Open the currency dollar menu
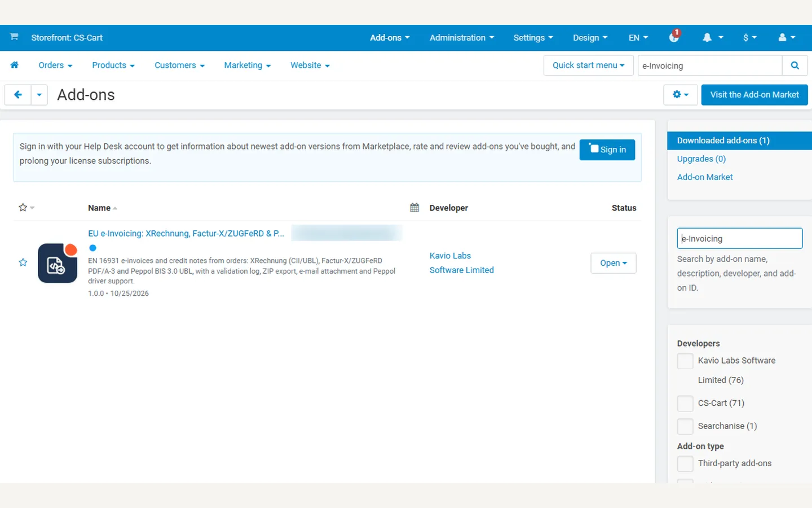The height and width of the screenshot is (508, 812). click(749, 38)
